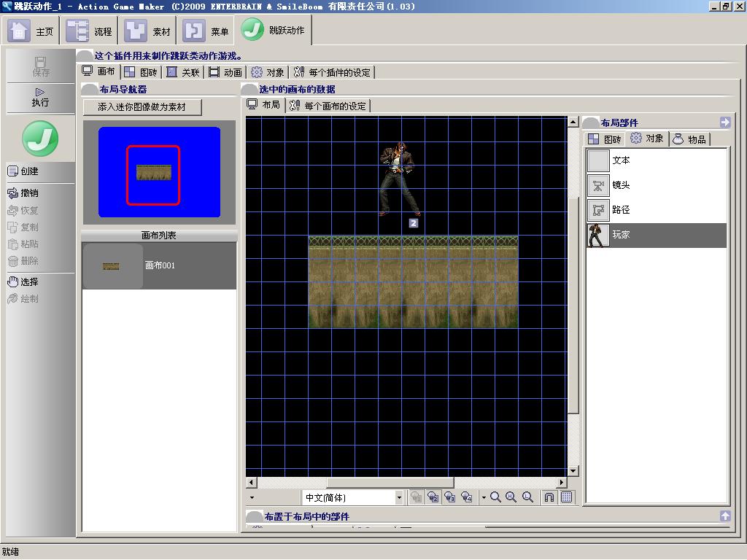Select the 跳跃动作 plugin tab
747x560 pixels.
(x=274, y=30)
